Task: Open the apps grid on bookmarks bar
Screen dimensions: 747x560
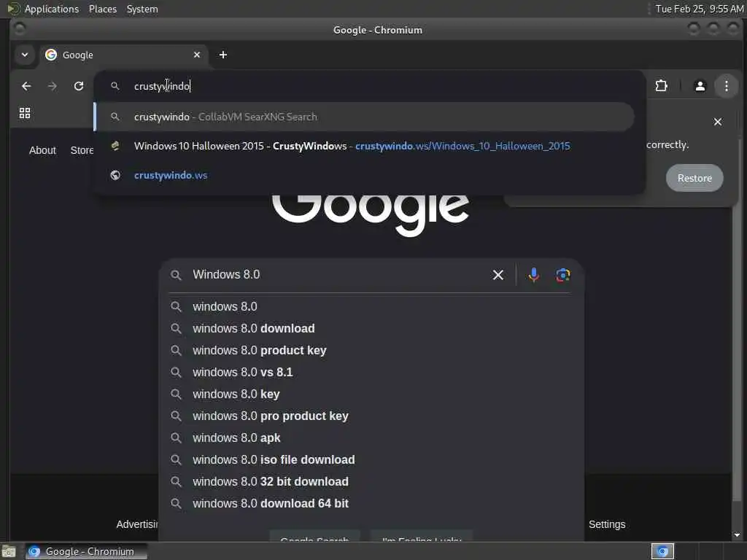Action: [25, 113]
